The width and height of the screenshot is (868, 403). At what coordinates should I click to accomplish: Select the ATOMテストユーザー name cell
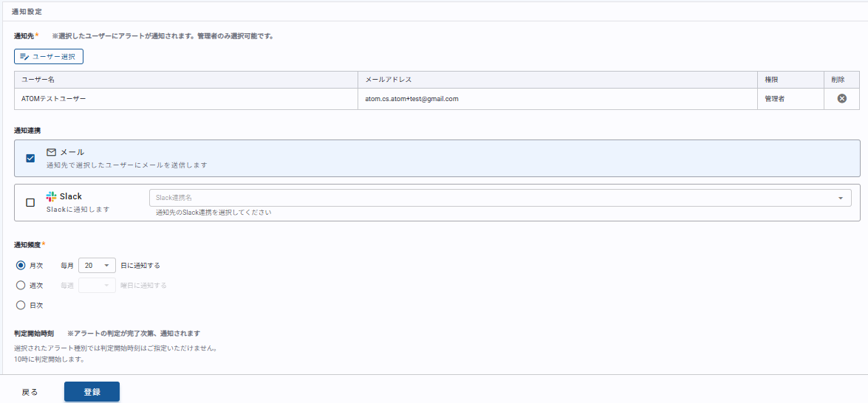click(x=54, y=99)
